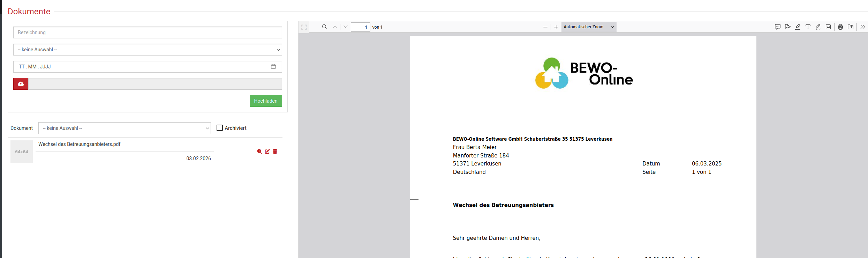Open more tools menu with double chevron
The image size is (868, 258).
tap(862, 27)
